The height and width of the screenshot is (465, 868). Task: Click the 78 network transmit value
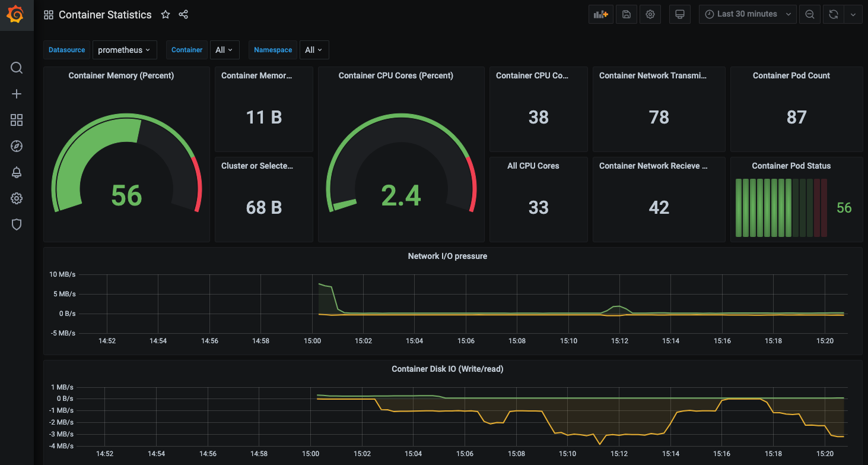659,117
